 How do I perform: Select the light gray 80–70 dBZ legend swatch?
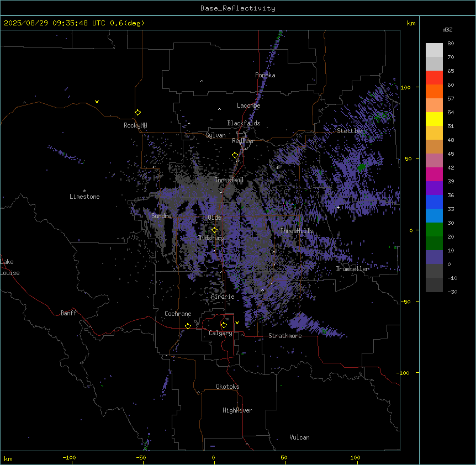434,50
